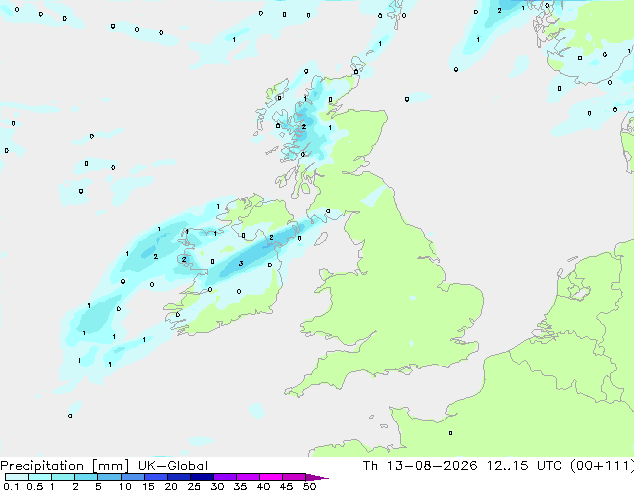Viewport: 634px width, 490px height.
Task: Click the 'Precipitation [mm]' title text
Action: tap(64, 466)
